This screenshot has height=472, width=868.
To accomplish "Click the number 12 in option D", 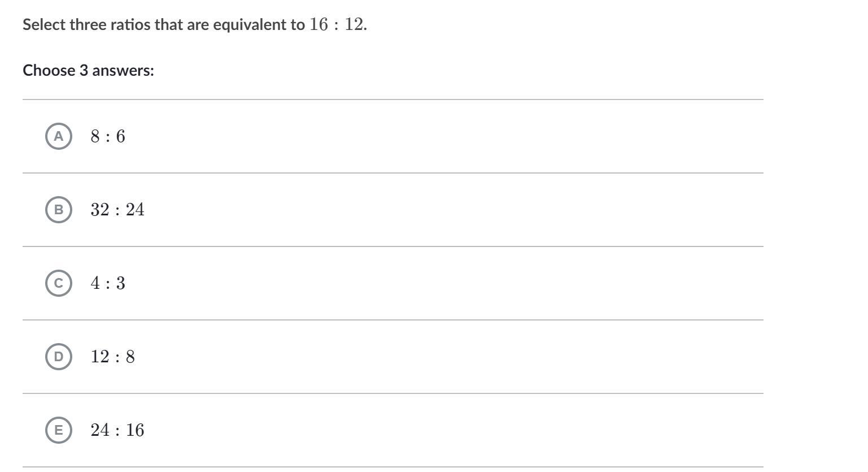I will click(99, 357).
